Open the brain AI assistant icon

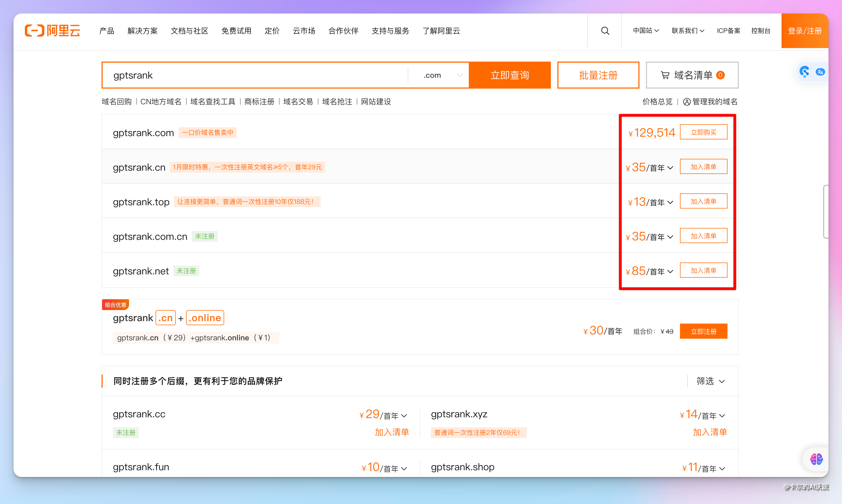pos(816,459)
